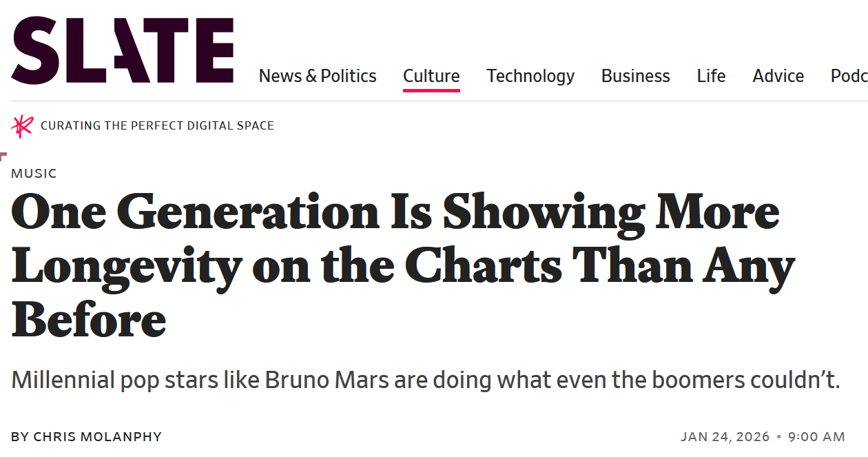Click the purple corner mark above Music
868x457 pixels.
[x=3, y=156]
